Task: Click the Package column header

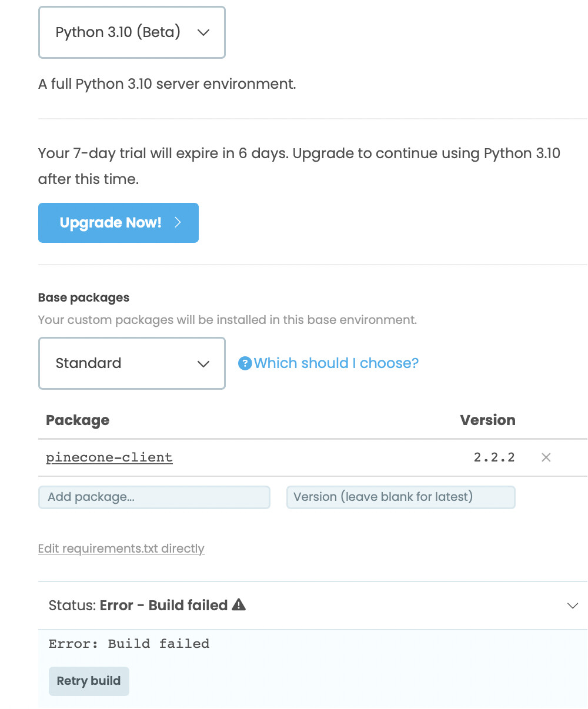Action: pyautogui.click(x=78, y=420)
